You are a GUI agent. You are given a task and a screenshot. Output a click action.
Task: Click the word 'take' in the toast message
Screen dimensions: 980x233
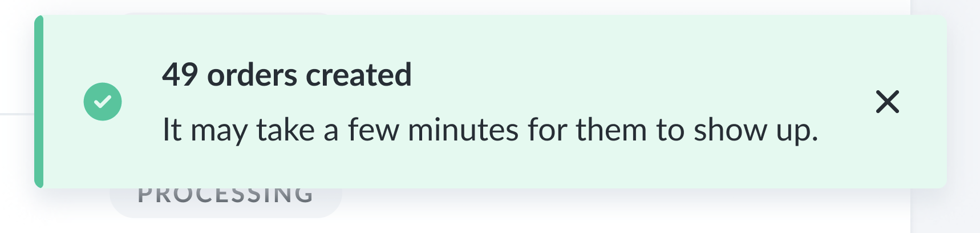tap(285, 130)
